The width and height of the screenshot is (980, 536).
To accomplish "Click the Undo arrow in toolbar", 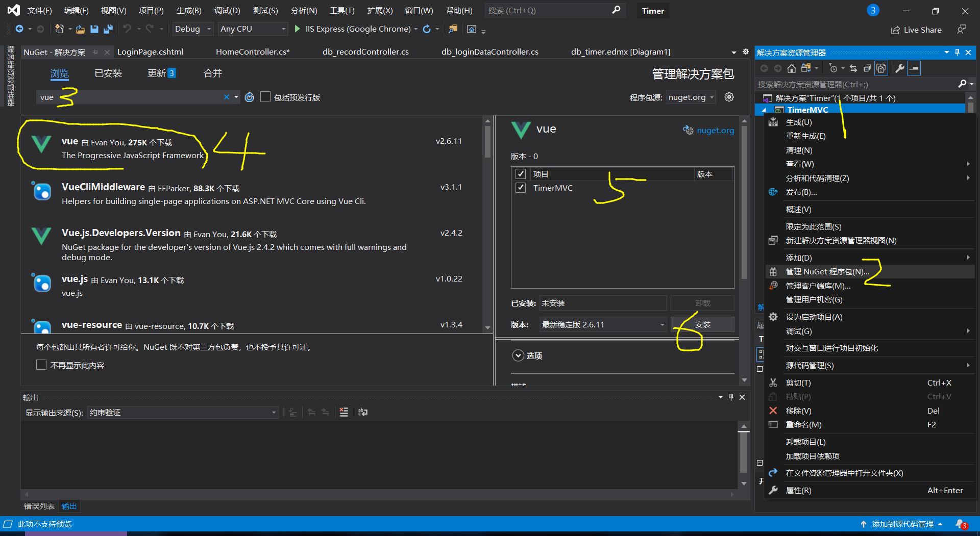I will click(127, 29).
